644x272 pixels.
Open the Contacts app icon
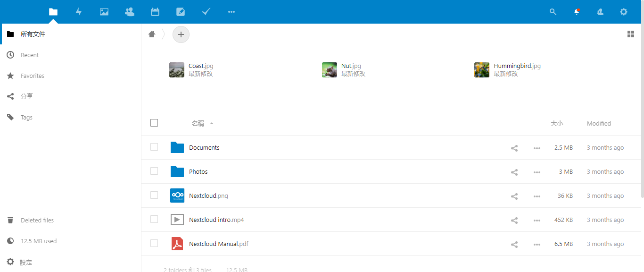tap(130, 12)
